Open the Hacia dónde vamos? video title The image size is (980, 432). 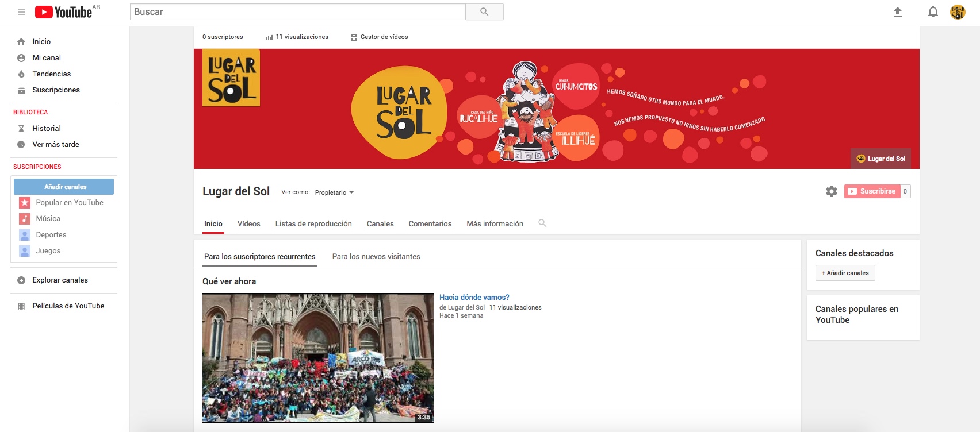[474, 298]
